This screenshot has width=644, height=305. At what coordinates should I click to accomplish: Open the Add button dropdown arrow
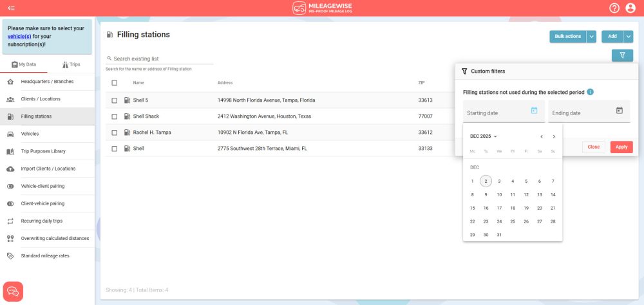tap(629, 37)
